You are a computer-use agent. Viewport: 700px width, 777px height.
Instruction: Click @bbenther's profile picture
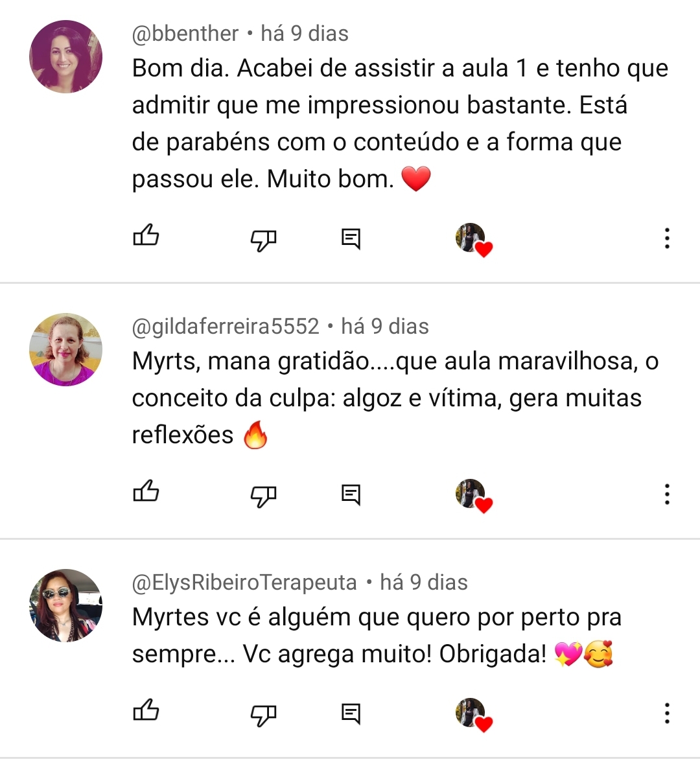pyautogui.click(x=66, y=57)
